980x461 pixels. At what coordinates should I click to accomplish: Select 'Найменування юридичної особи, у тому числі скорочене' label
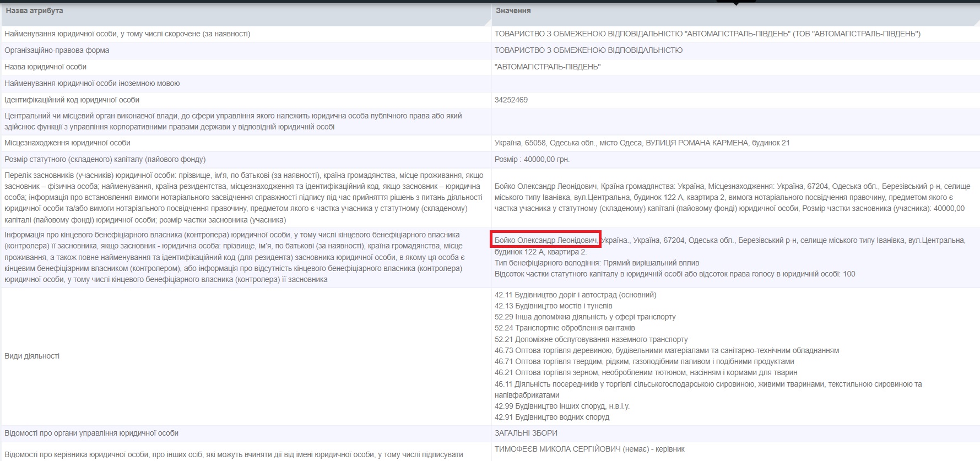click(127, 34)
